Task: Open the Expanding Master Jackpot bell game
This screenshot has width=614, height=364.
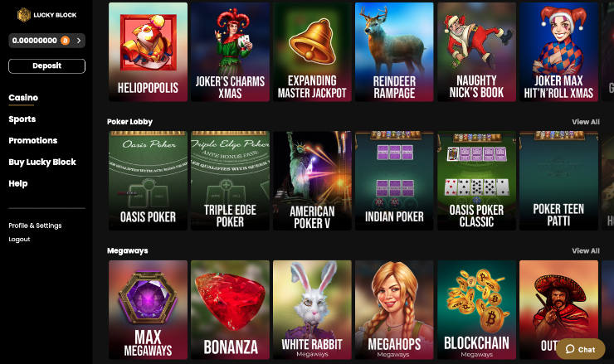Action: [x=312, y=52]
